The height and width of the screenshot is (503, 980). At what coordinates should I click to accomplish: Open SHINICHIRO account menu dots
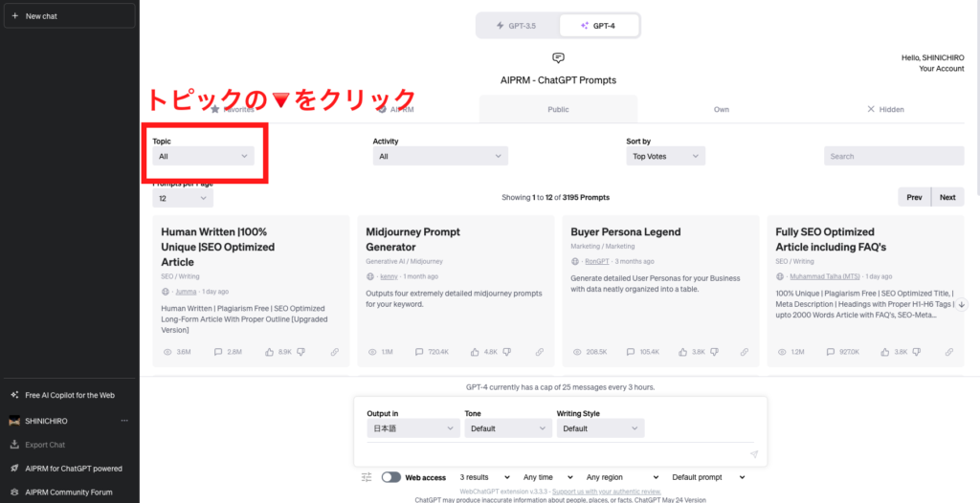pyautogui.click(x=124, y=421)
